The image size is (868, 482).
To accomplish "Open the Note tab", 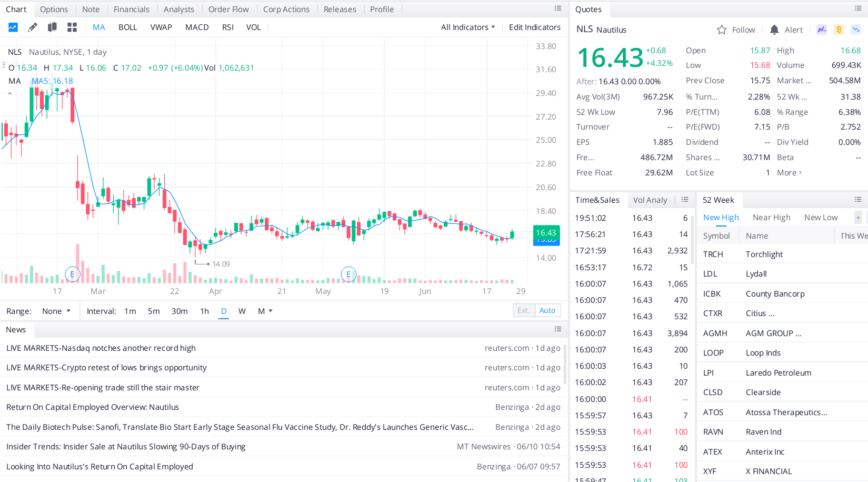I will (x=91, y=9).
